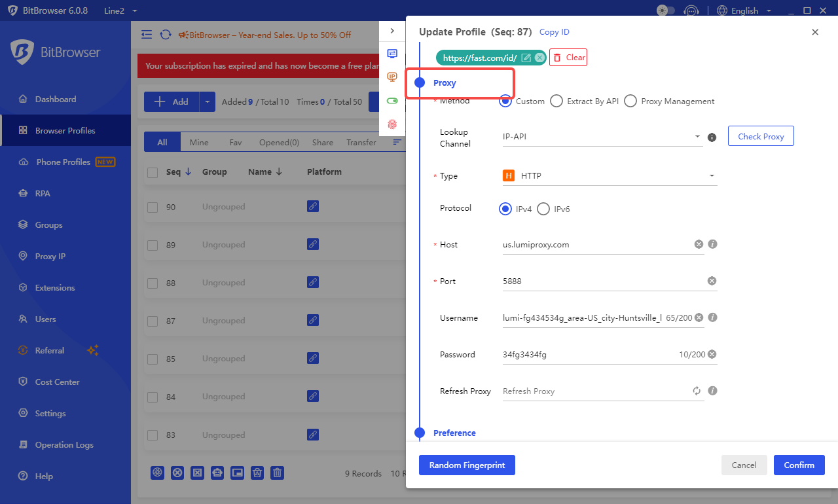838x504 pixels.
Task: Clear the Password field value
Action: [712, 354]
